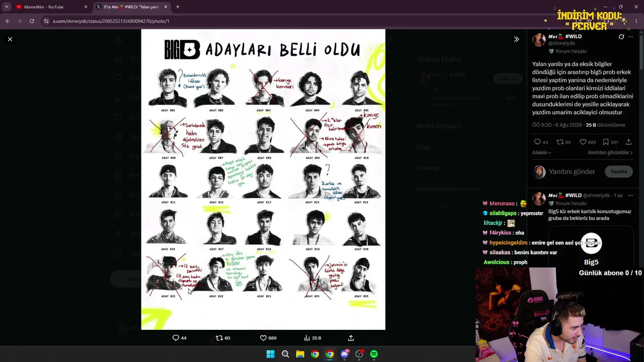The image size is (644, 362).
Task: Click the reply icon with 44 in the sidebar
Action: 541,142
